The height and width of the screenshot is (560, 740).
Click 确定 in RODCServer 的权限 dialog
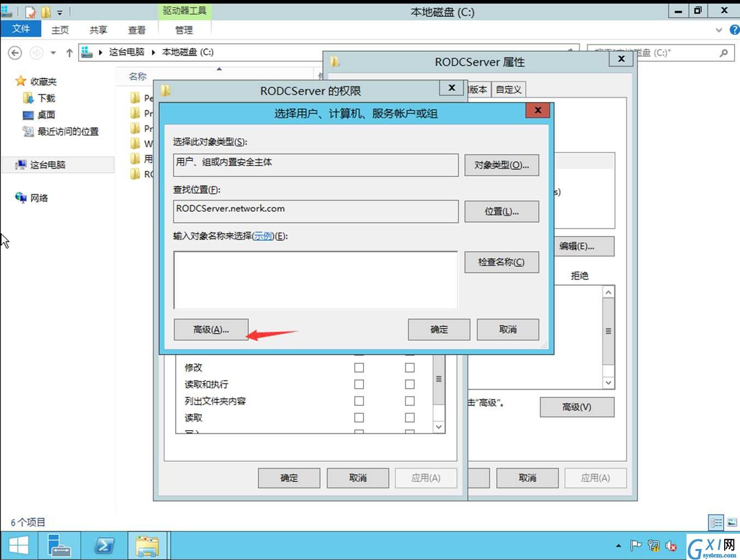(x=289, y=478)
